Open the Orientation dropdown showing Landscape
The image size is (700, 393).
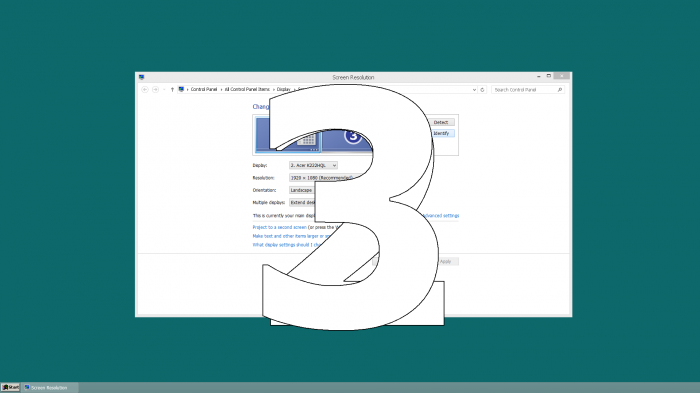(x=303, y=190)
